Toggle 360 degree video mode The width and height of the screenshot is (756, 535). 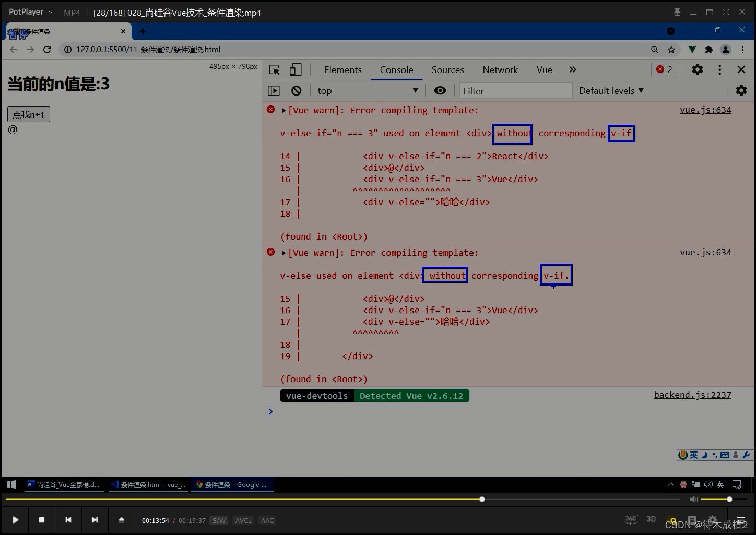631,519
